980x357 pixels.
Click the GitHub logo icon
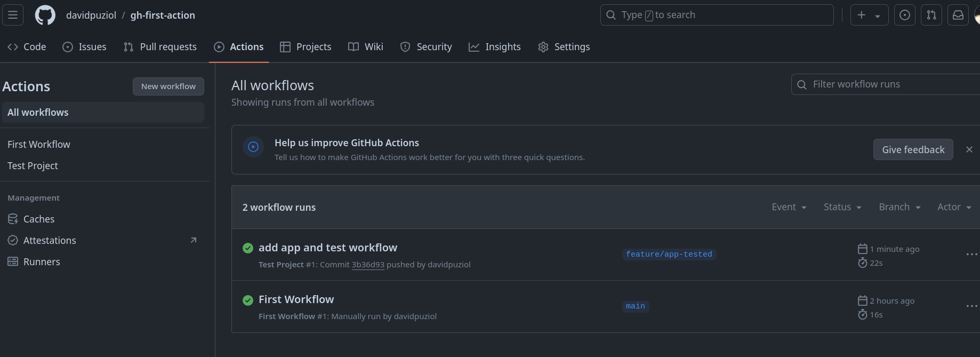45,15
